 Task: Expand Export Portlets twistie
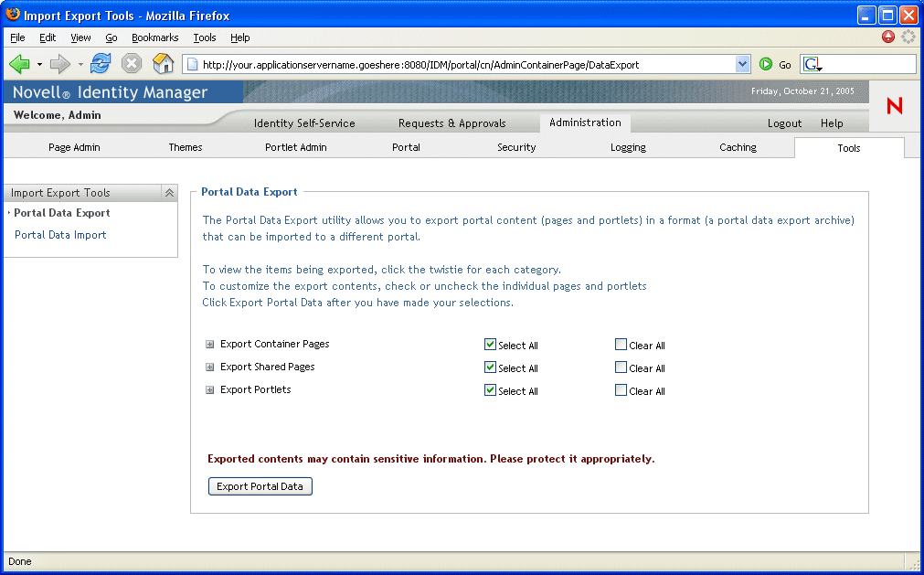(209, 390)
